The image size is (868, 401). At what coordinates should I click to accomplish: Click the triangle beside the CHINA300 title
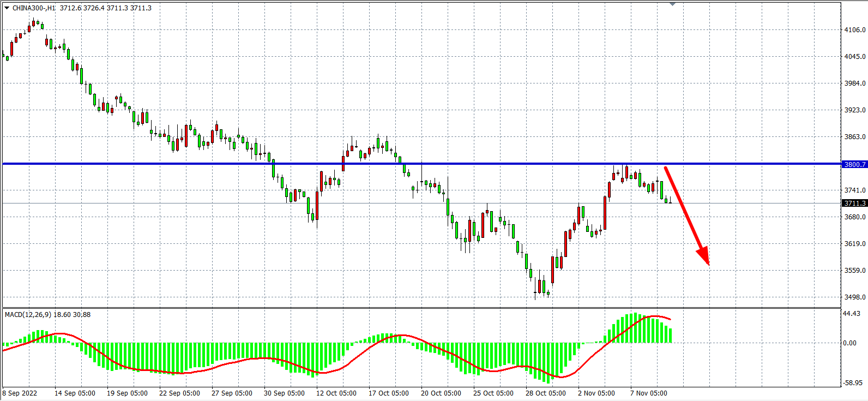pyautogui.click(x=7, y=8)
